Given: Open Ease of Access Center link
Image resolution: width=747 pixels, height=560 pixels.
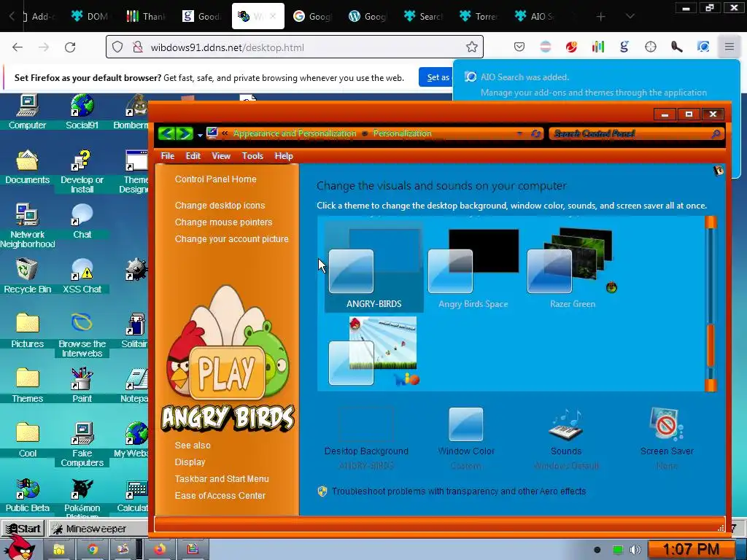Looking at the screenshot, I should coord(220,495).
